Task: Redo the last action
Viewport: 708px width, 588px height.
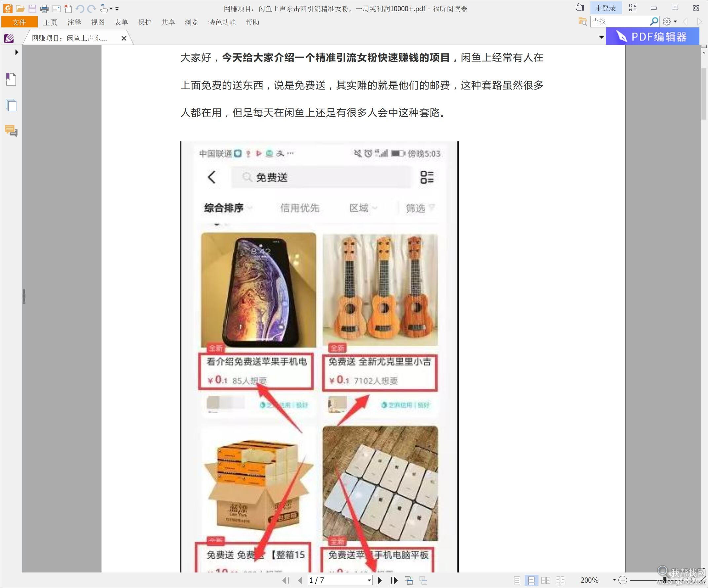Action: [x=92, y=9]
